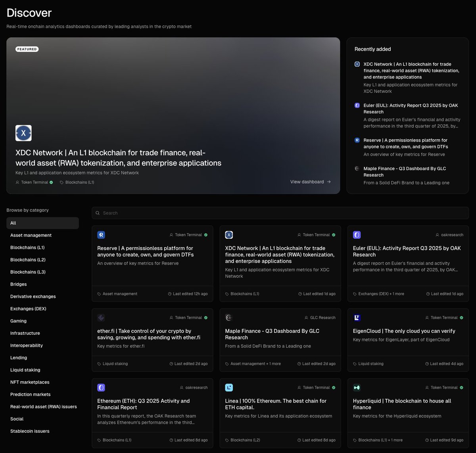Open Hyperliquid card title
The width and height of the screenshot is (476, 453).
[x=402, y=404]
